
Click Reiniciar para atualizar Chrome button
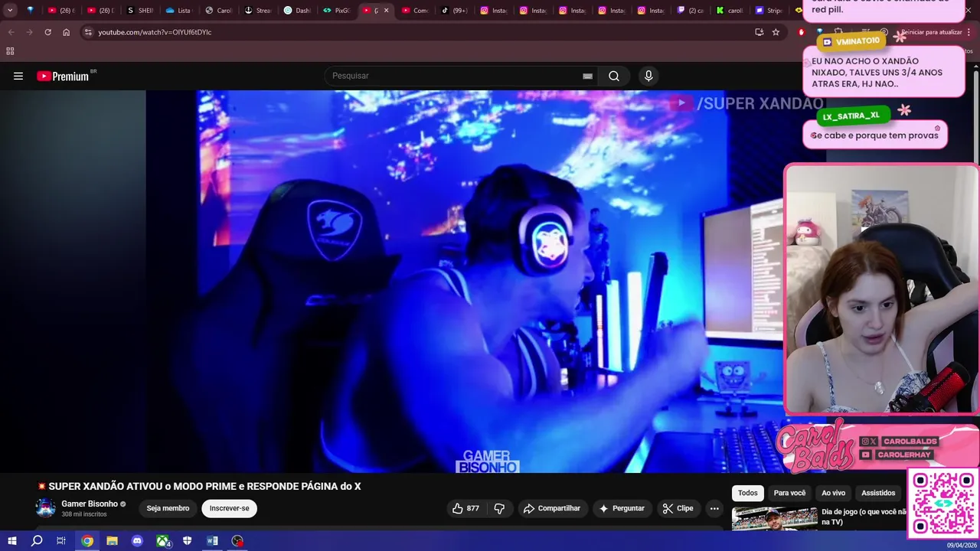point(931,32)
